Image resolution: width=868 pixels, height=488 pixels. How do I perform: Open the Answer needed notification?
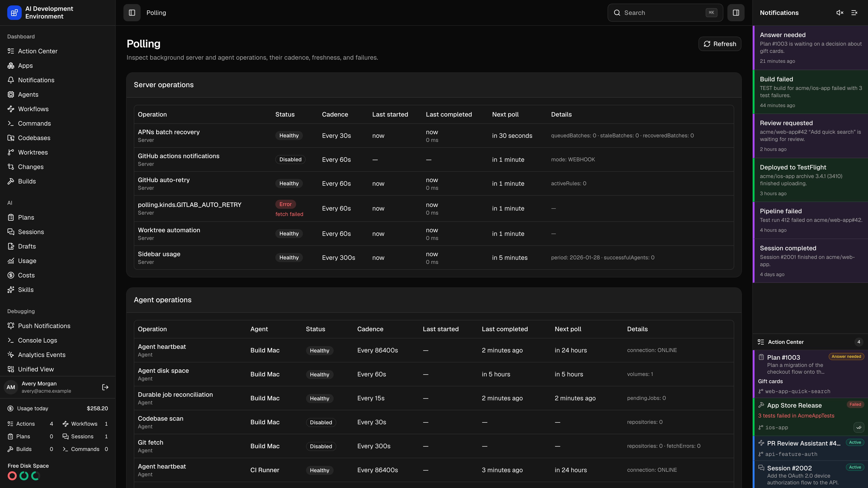[x=810, y=47]
